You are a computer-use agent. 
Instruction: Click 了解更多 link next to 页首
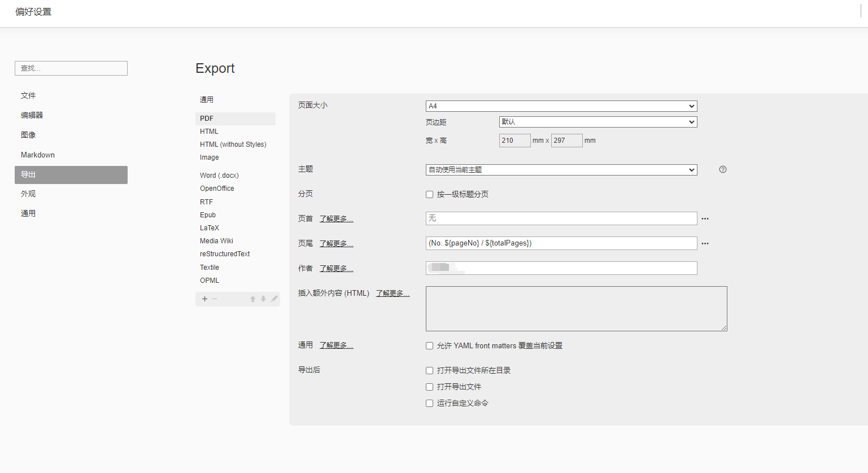coord(337,219)
